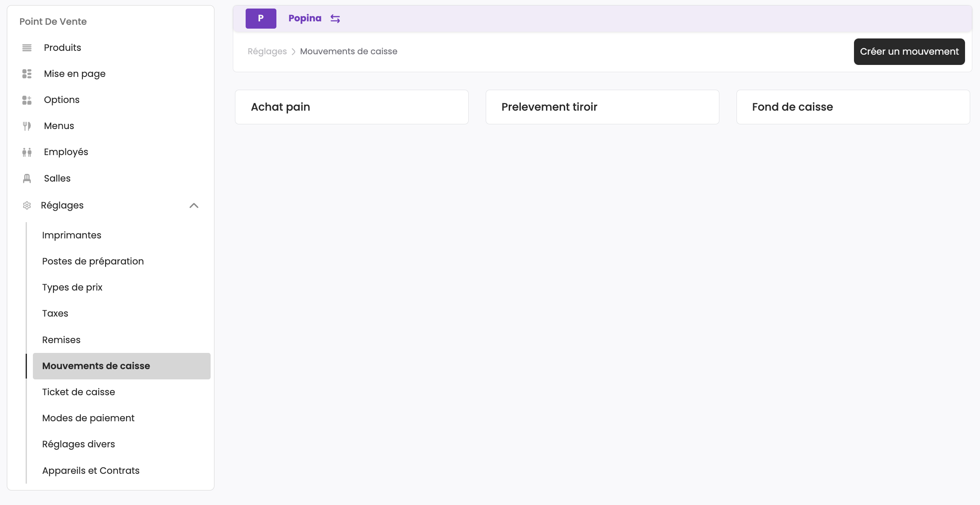This screenshot has height=505, width=980.
Task: Open the Fond de caisse movement card
Action: tap(853, 107)
